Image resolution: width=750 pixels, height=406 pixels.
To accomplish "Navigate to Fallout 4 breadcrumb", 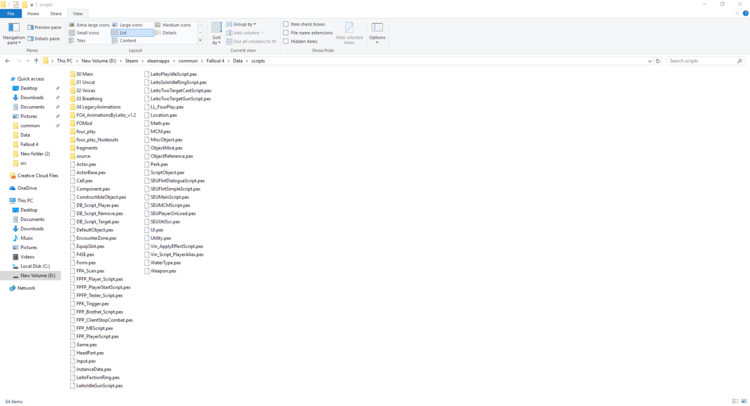I will click(x=215, y=61).
